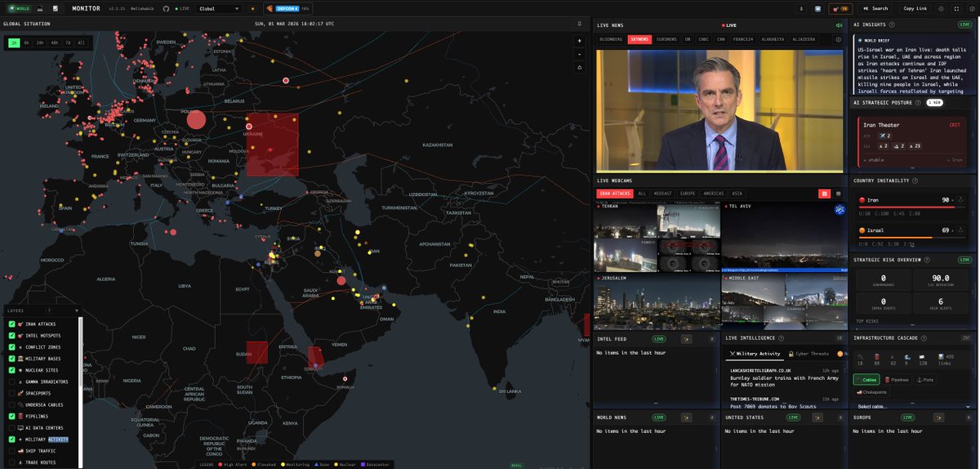Open the Select cable dropdown
The height and width of the screenshot is (469, 980).
[912, 406]
